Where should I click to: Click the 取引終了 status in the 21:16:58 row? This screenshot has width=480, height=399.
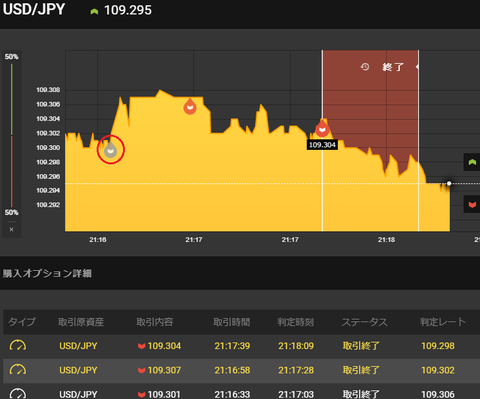[x=361, y=370]
